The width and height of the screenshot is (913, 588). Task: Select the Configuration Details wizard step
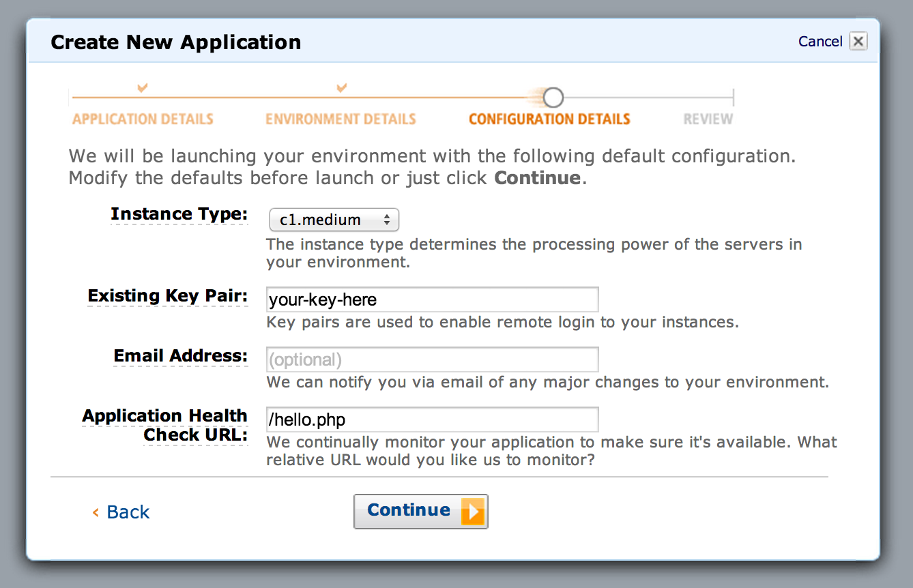(x=549, y=119)
